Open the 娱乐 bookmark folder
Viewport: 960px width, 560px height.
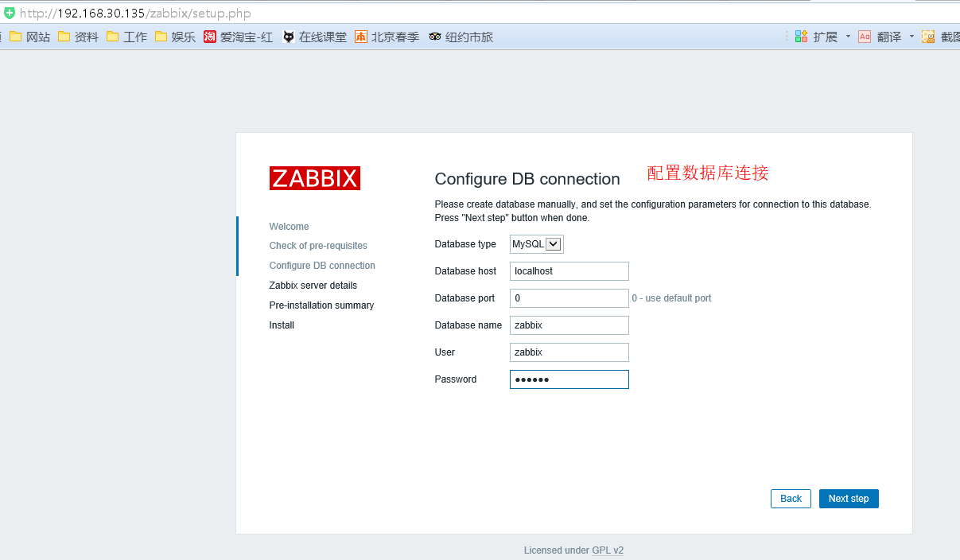click(x=176, y=37)
